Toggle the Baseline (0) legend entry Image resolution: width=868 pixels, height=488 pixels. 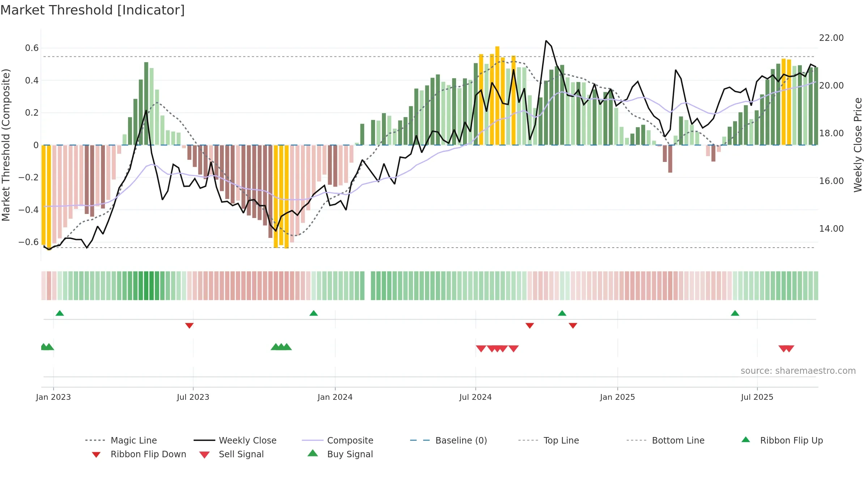point(448,440)
